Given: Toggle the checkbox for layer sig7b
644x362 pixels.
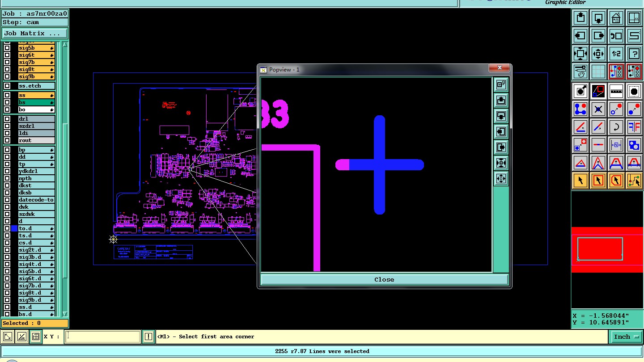Looking at the screenshot, I should pyautogui.click(x=7, y=62).
